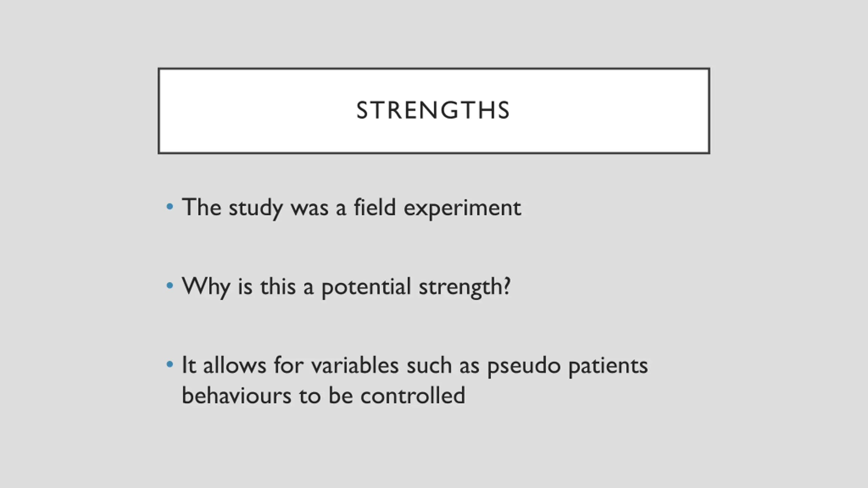
Task: Click the word 'study' in first bullet
Action: pyautogui.click(x=256, y=208)
